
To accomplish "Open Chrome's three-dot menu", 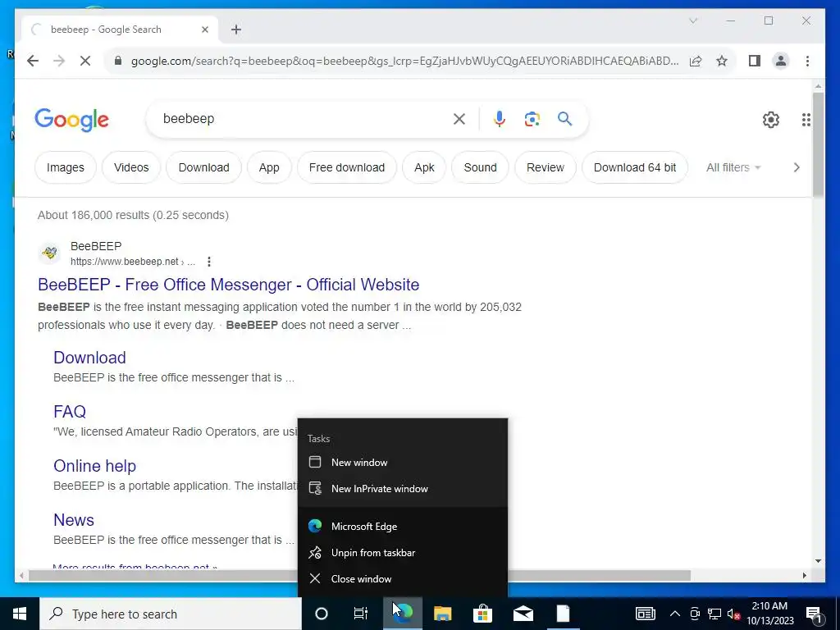I will [x=807, y=61].
